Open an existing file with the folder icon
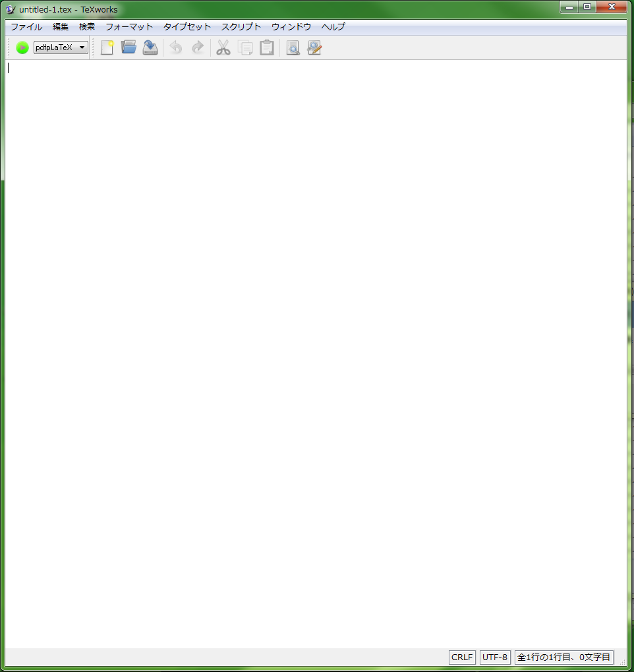 coord(129,47)
